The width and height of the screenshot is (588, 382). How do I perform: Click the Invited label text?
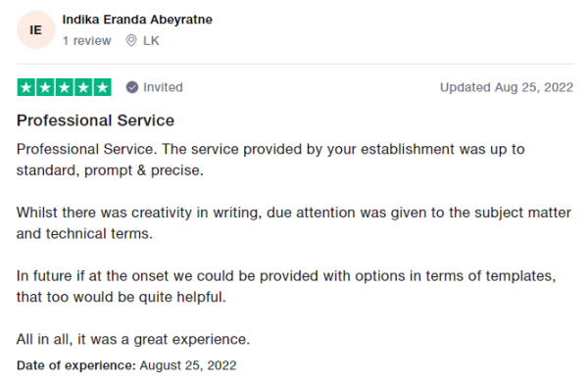[163, 87]
